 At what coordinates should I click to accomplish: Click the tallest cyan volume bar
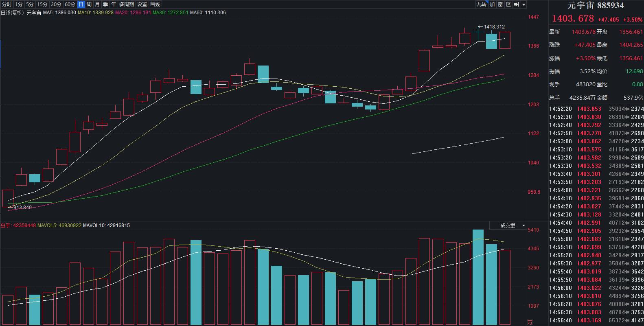478,277
